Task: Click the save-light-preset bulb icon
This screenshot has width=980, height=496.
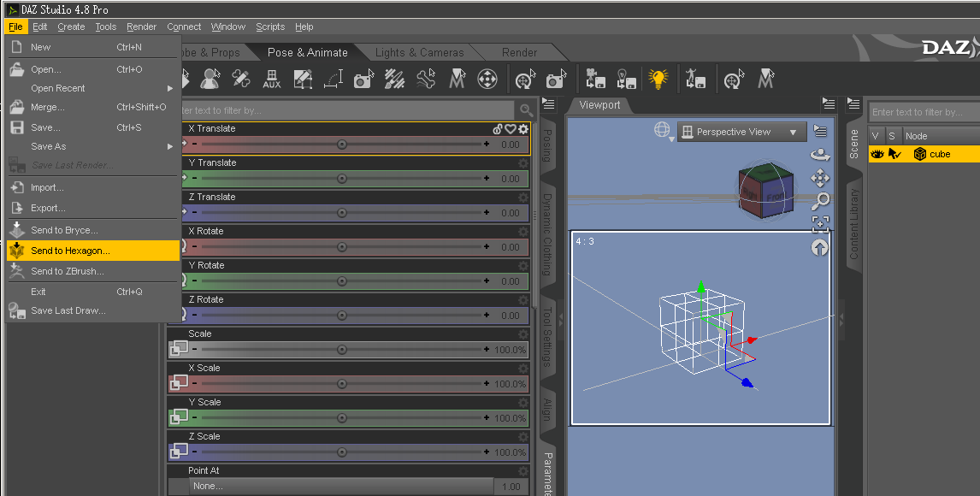Action: coord(626,79)
